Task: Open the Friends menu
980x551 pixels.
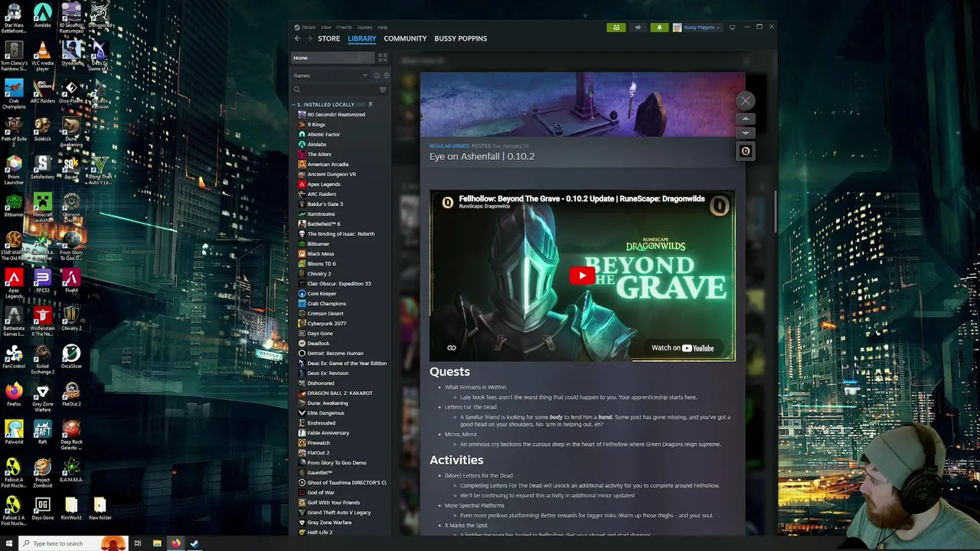Action: click(345, 28)
